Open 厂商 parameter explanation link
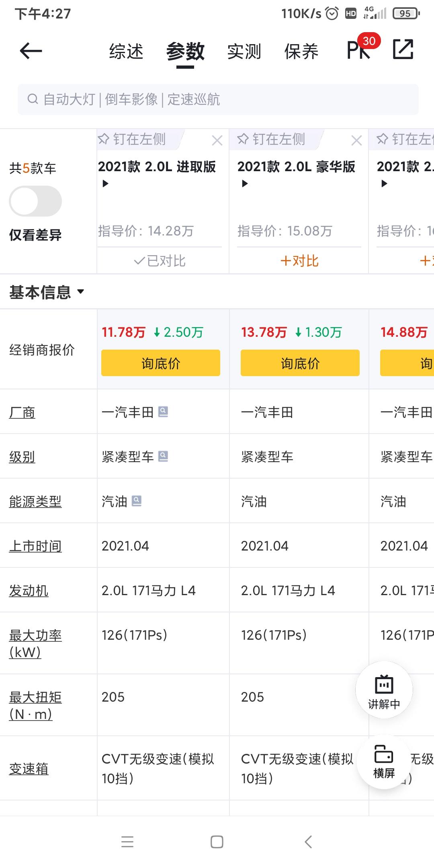This screenshot has height=868, width=434. 22,412
